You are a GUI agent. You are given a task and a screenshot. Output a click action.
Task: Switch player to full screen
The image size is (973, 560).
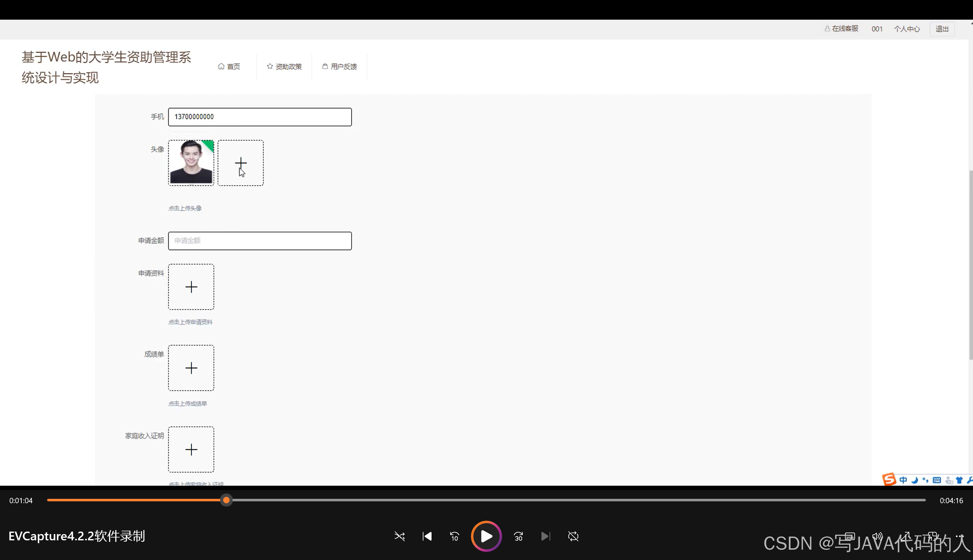coord(905,536)
